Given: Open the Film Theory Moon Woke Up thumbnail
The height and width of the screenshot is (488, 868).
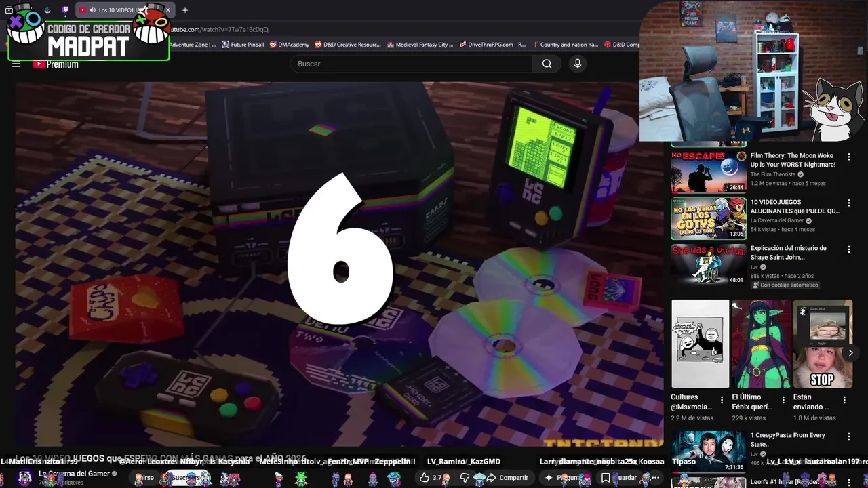Looking at the screenshot, I should click(x=709, y=171).
